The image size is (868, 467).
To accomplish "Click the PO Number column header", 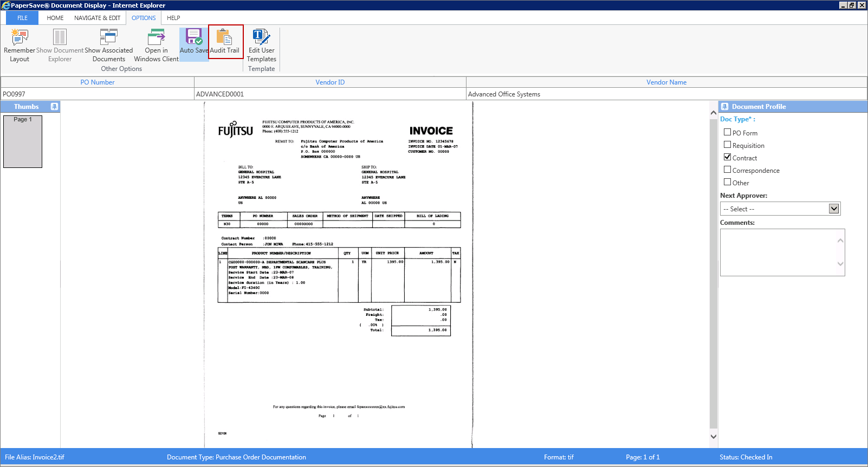I will pos(98,82).
